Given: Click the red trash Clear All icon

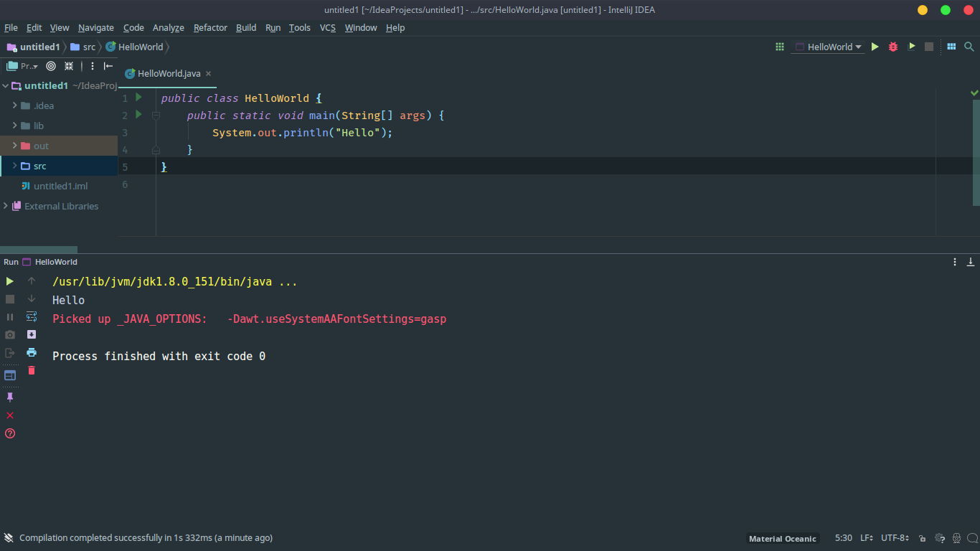Looking at the screenshot, I should coord(32,371).
